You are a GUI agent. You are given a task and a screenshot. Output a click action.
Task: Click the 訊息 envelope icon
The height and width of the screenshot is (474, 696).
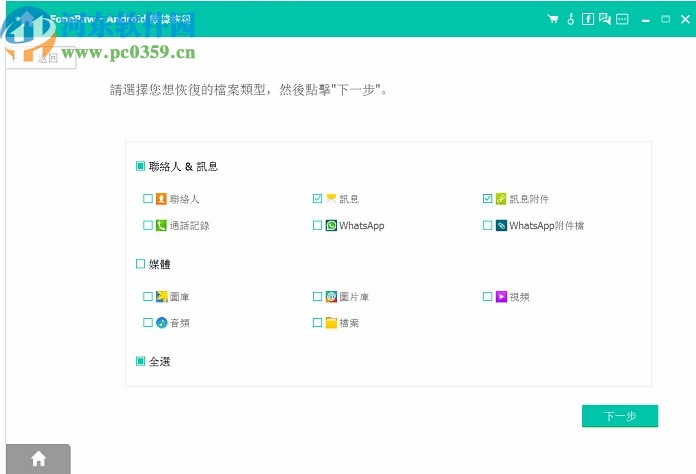[x=331, y=198]
